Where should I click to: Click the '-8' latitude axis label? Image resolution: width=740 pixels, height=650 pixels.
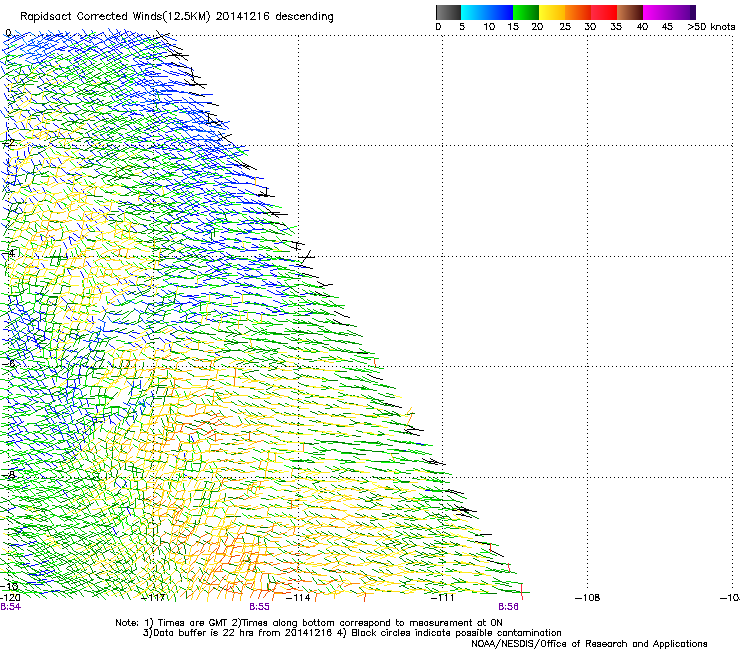[x=8, y=475]
